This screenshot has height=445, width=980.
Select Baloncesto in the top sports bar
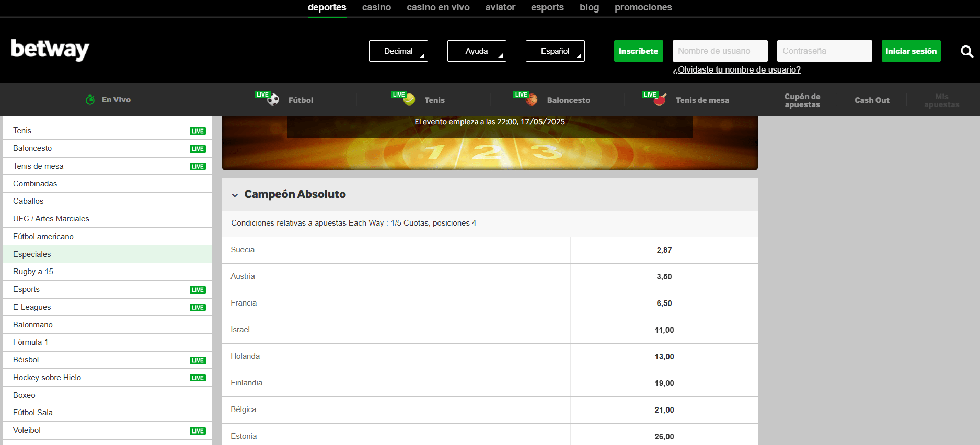click(568, 100)
